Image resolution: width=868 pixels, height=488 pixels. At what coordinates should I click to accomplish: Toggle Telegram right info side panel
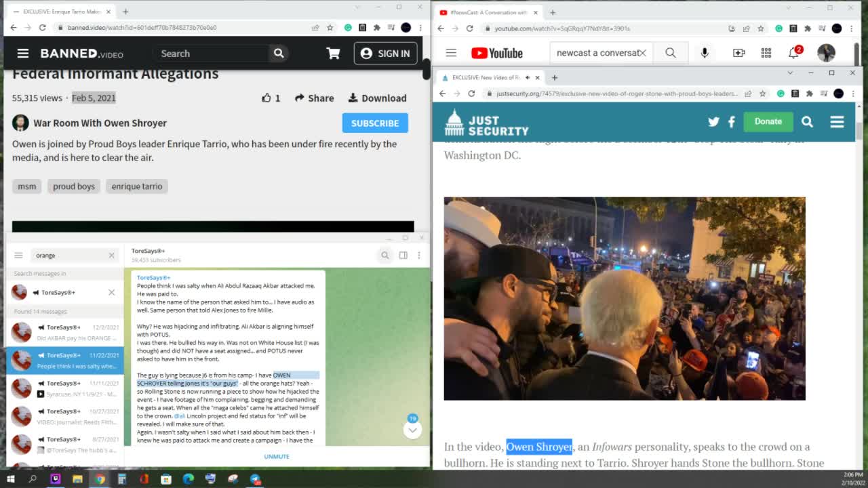click(403, 256)
